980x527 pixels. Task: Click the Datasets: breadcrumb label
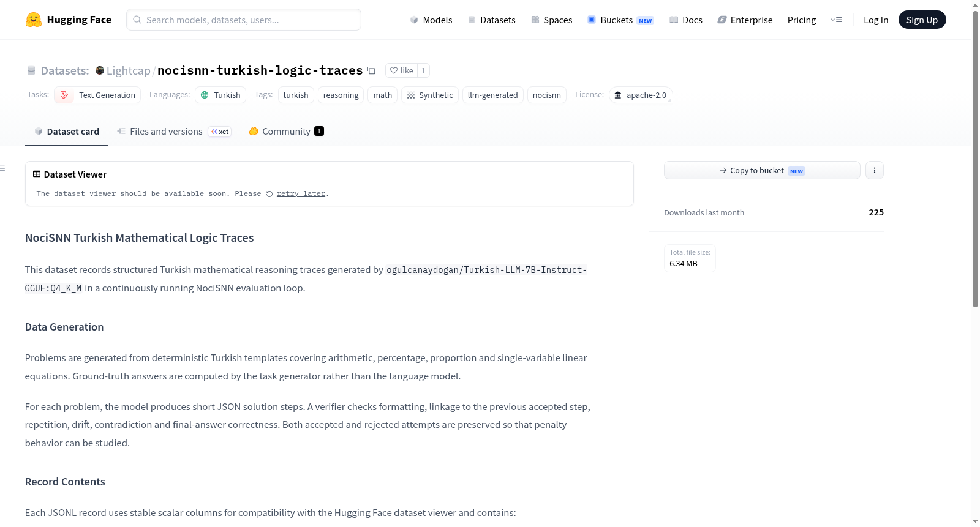point(65,70)
